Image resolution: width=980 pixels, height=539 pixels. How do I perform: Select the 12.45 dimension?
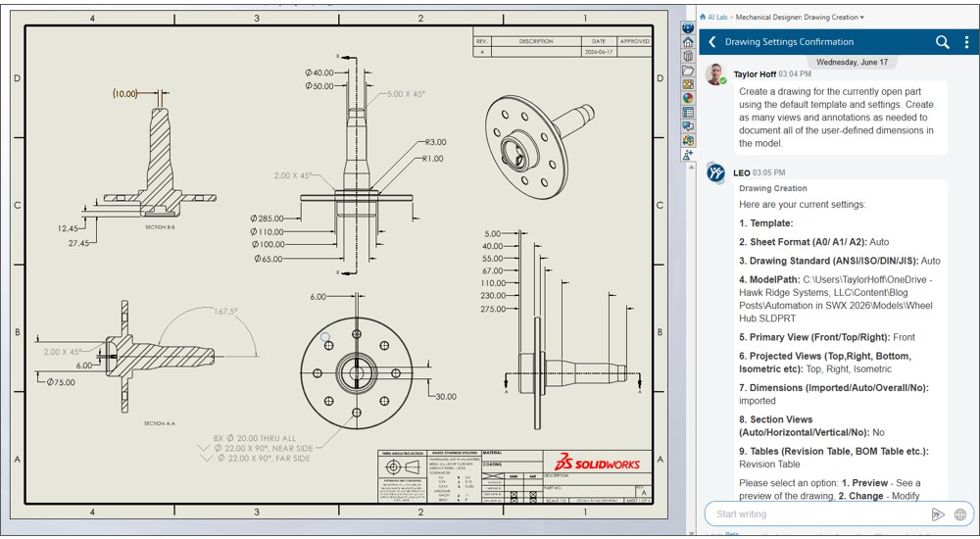68,228
